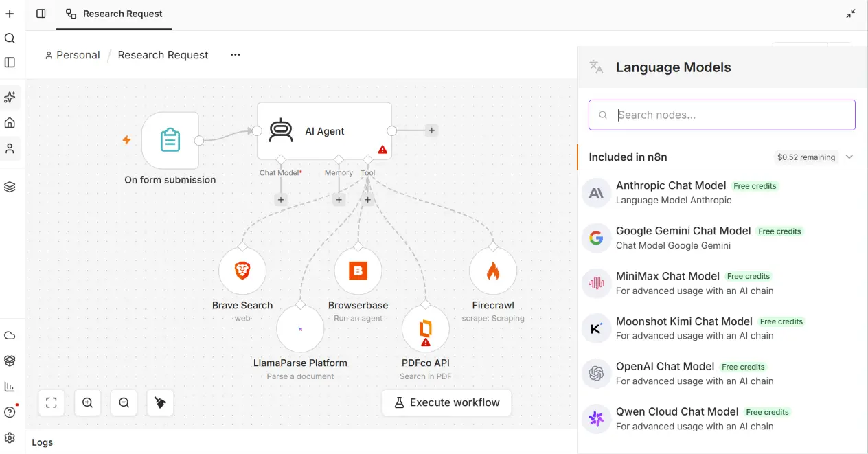Fit workflow to view on canvas
Viewport: 868px width, 454px height.
[52, 403]
